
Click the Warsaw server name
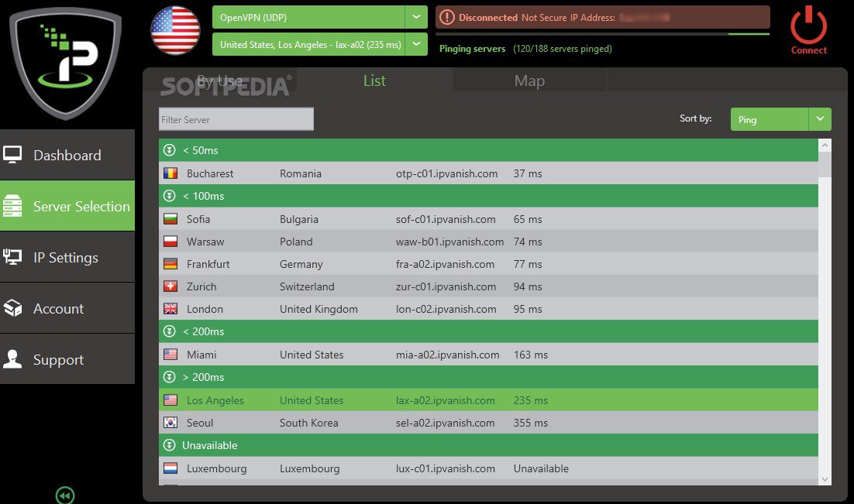click(205, 242)
